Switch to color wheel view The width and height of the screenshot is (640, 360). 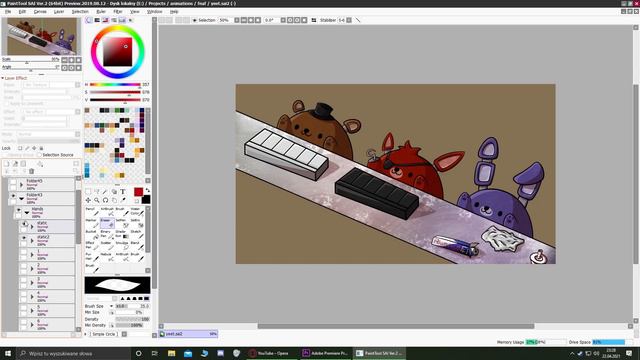tap(89, 20)
